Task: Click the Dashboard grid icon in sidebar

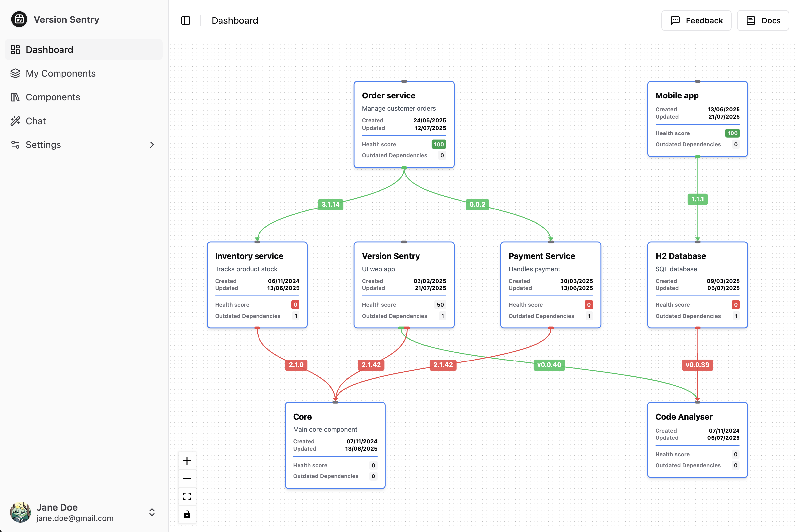Action: pyautogui.click(x=15, y=50)
